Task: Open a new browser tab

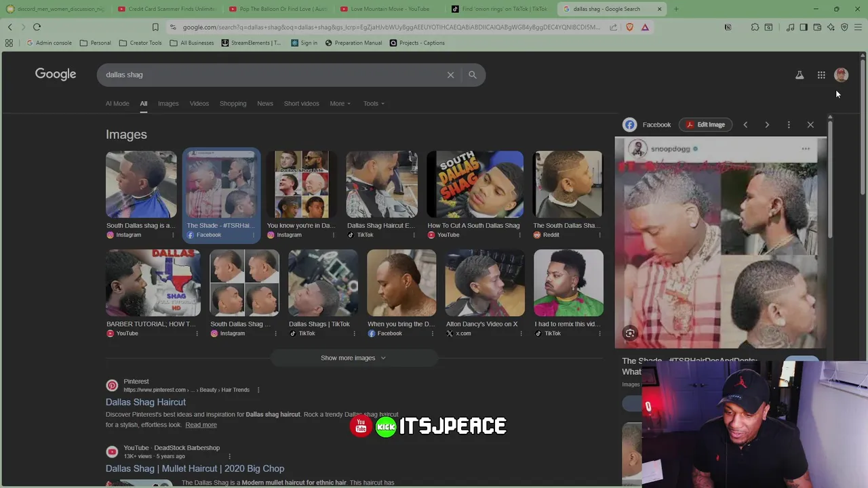Action: 676,9
